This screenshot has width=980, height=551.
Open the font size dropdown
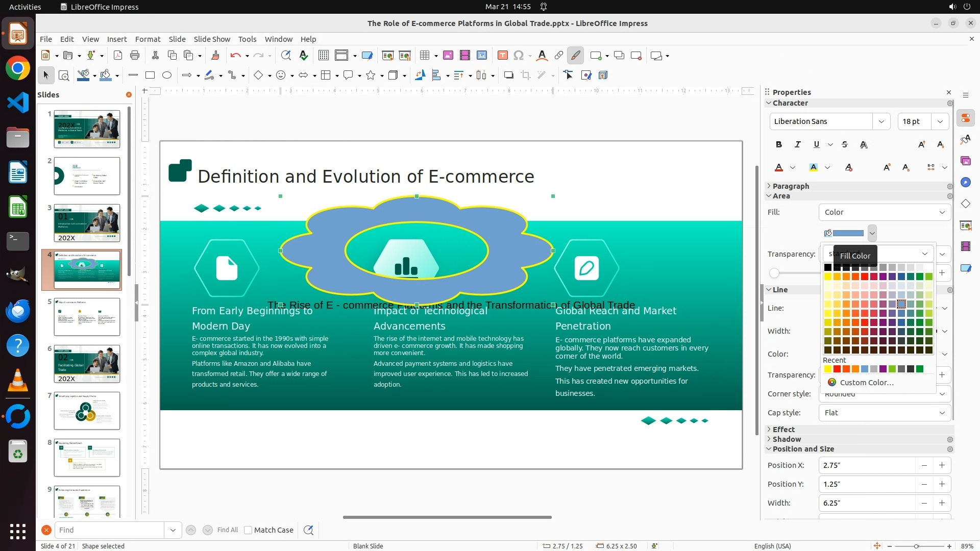[940, 121]
